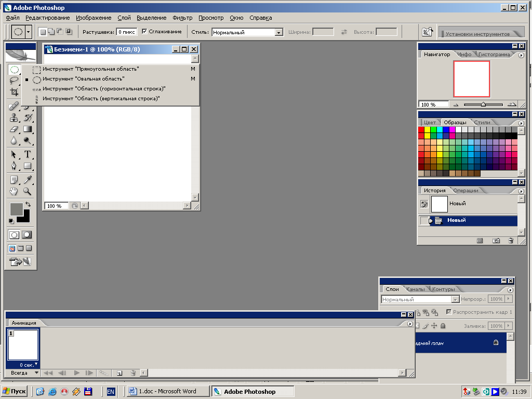Choose Прямоугольная область tool from flyout

click(x=111, y=69)
